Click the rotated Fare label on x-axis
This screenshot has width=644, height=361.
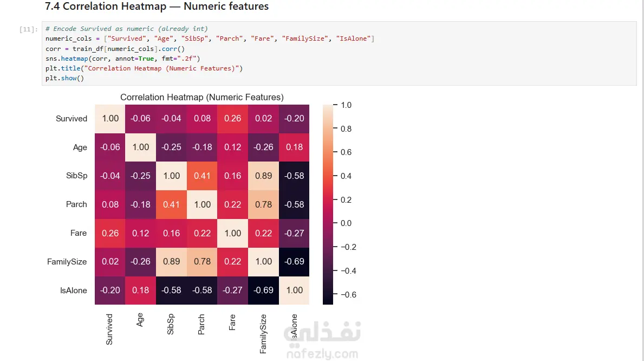[233, 321]
